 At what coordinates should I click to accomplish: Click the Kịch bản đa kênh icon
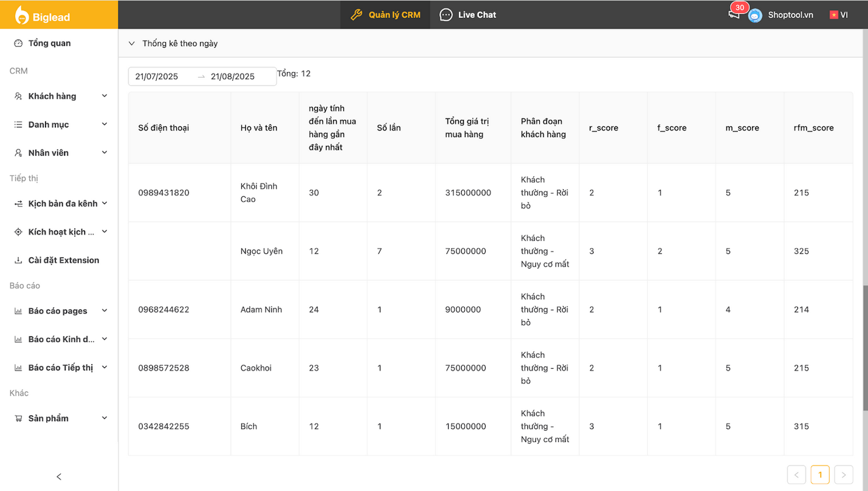click(x=18, y=204)
